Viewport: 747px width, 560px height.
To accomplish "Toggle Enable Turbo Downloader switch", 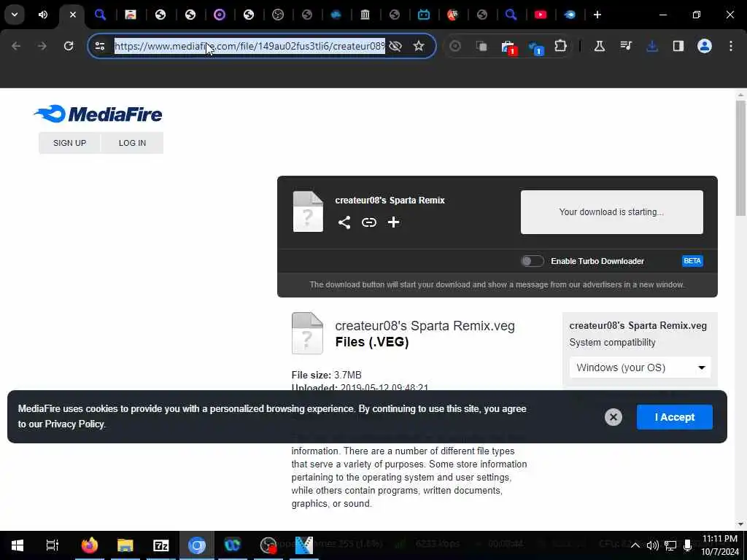I will pyautogui.click(x=532, y=261).
